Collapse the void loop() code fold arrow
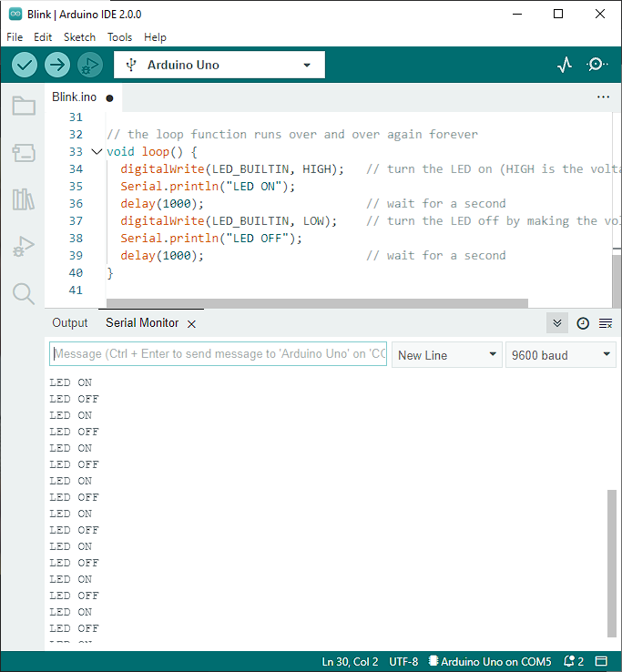This screenshot has height=672, width=622. point(97,152)
